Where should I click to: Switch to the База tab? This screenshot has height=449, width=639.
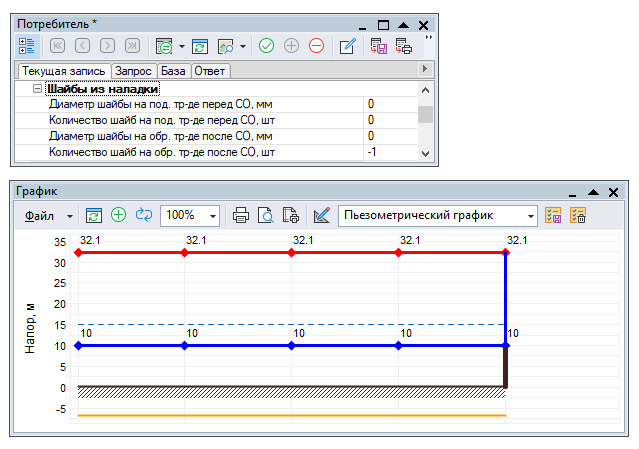pos(173,71)
